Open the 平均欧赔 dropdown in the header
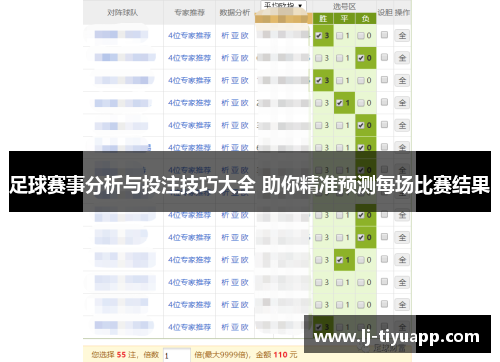Viewport: 500px width, 362px height. 283,5
